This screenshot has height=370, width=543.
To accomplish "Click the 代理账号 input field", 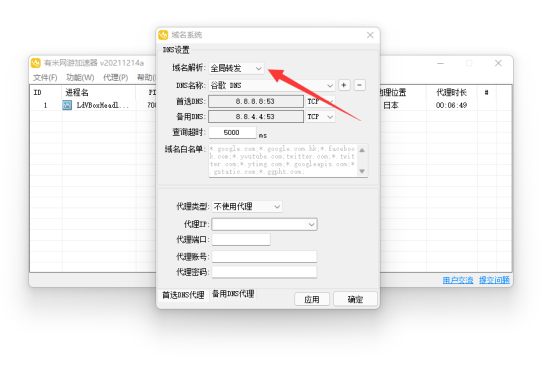I will (265, 257).
